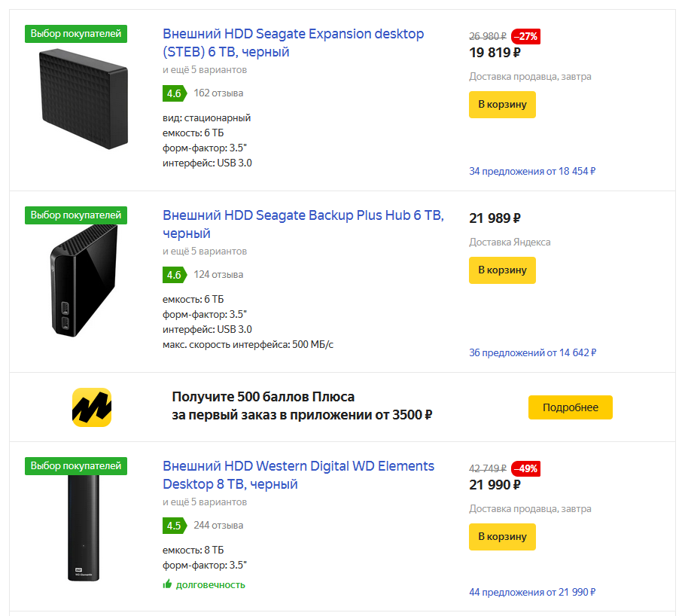Show 162 отзыва for Seagate Expansion
Viewport: 685px width, 616px height.
(218, 93)
